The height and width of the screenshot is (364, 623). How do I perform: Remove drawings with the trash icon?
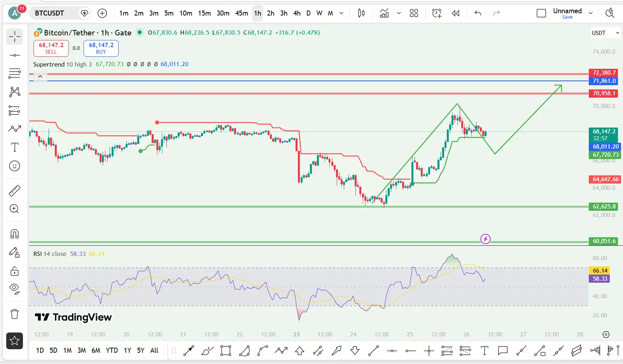(15, 314)
